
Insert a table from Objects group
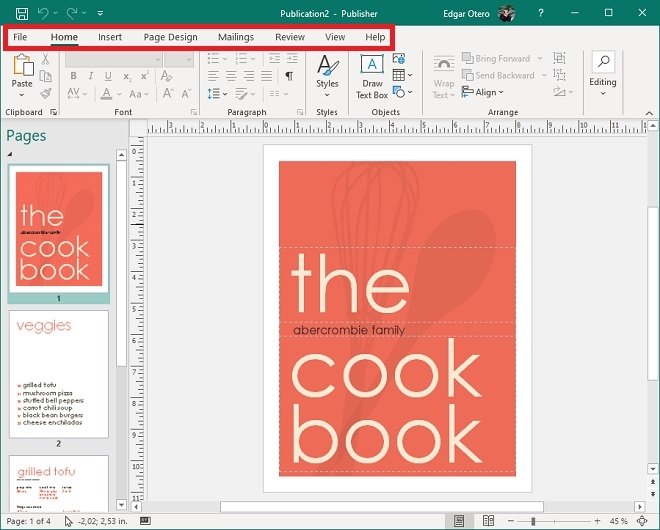402,75
